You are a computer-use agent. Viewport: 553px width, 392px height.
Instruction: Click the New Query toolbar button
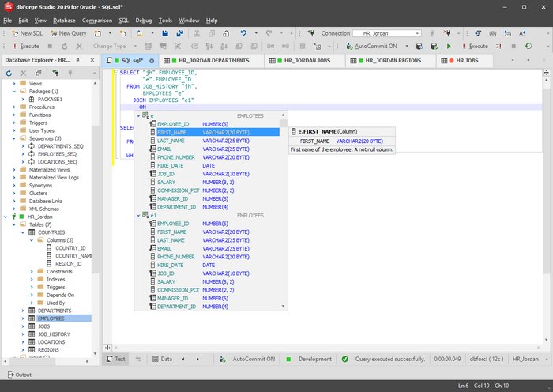(x=67, y=33)
